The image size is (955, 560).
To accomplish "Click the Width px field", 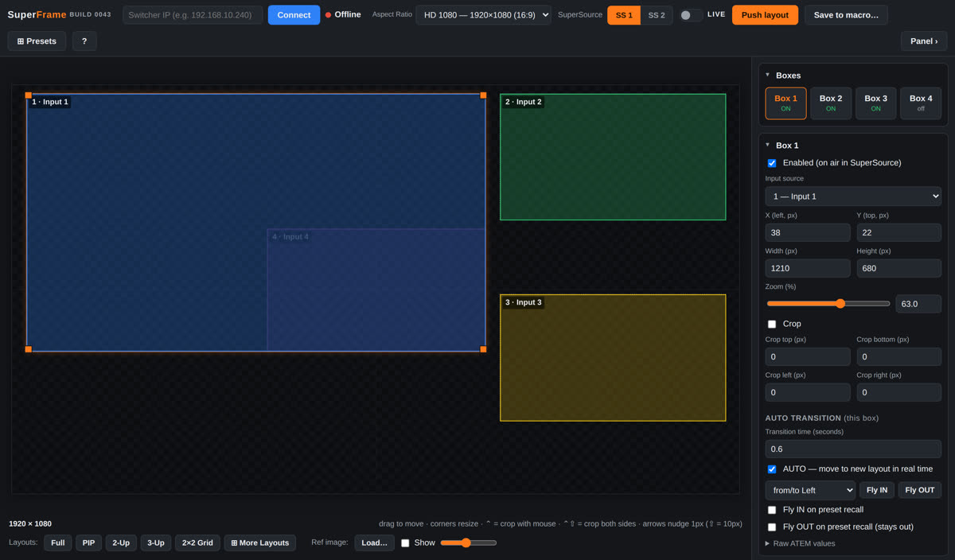I will click(x=808, y=268).
